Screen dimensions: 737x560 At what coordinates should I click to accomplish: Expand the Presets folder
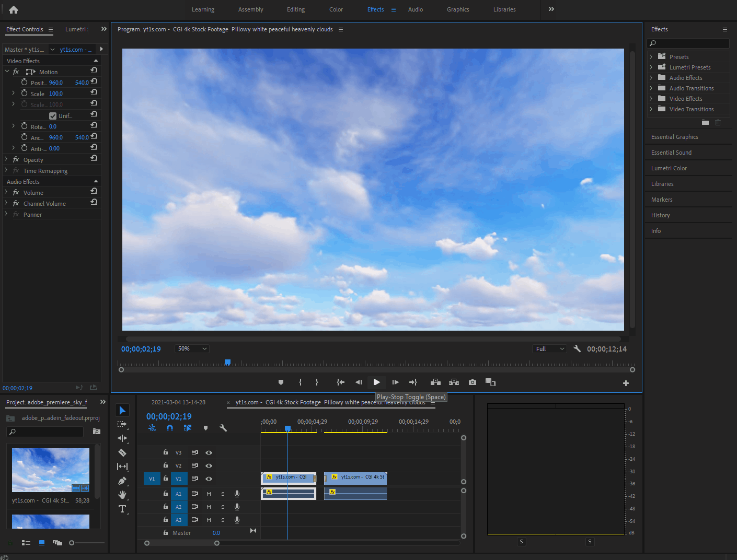click(x=651, y=57)
